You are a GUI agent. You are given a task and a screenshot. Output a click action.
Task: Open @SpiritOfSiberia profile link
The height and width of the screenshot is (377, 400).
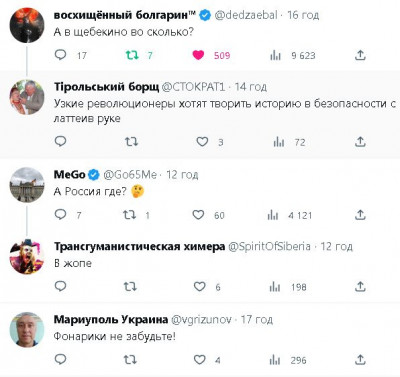tap(269, 247)
